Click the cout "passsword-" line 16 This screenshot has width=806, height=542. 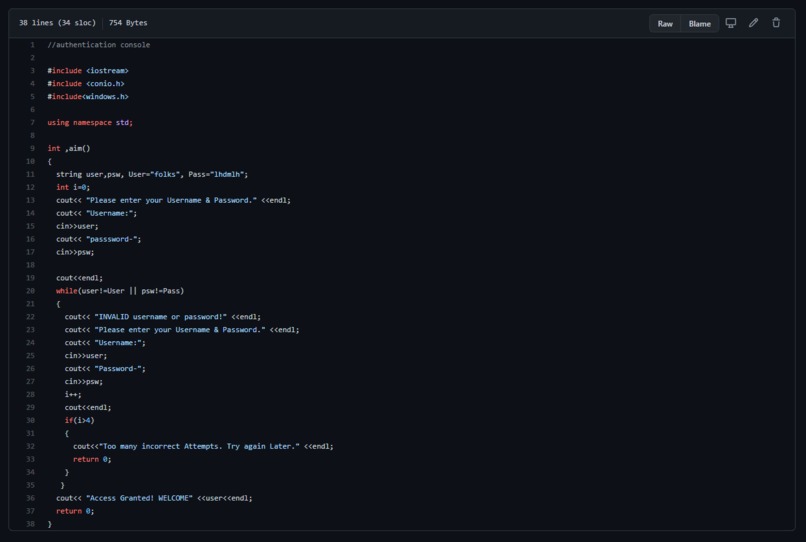(x=99, y=239)
